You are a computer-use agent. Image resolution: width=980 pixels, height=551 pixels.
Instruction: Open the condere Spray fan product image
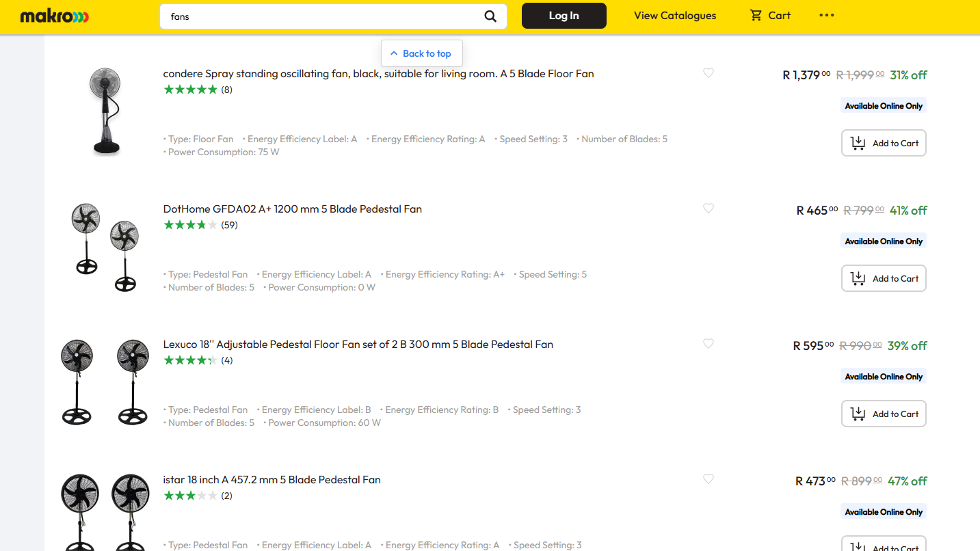coord(106,111)
